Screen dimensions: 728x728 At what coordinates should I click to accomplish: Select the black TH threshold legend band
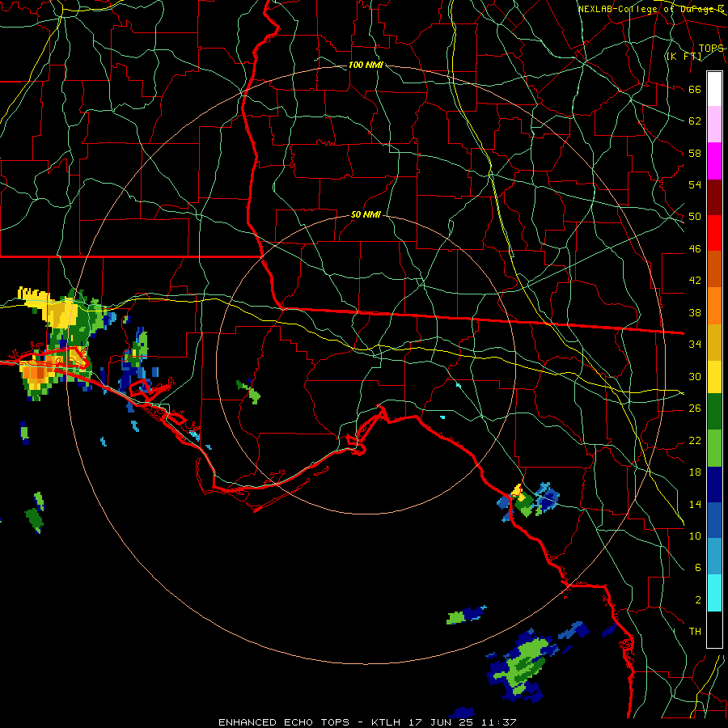coord(714,629)
